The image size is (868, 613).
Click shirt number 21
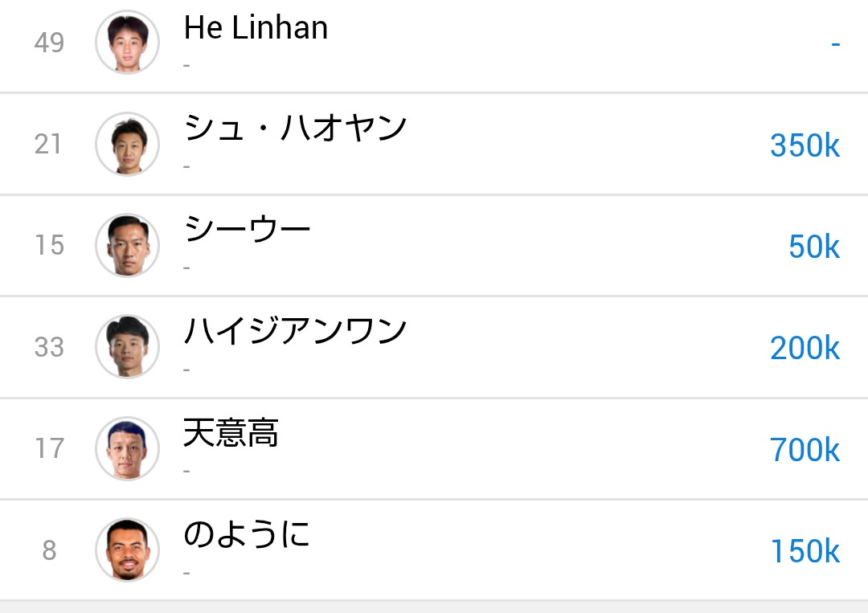(x=48, y=145)
